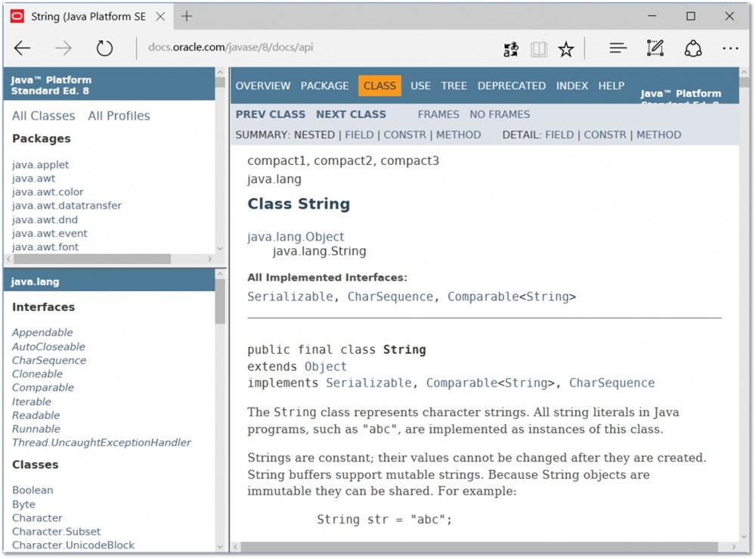Open the Hub lines icon

pos(618,48)
